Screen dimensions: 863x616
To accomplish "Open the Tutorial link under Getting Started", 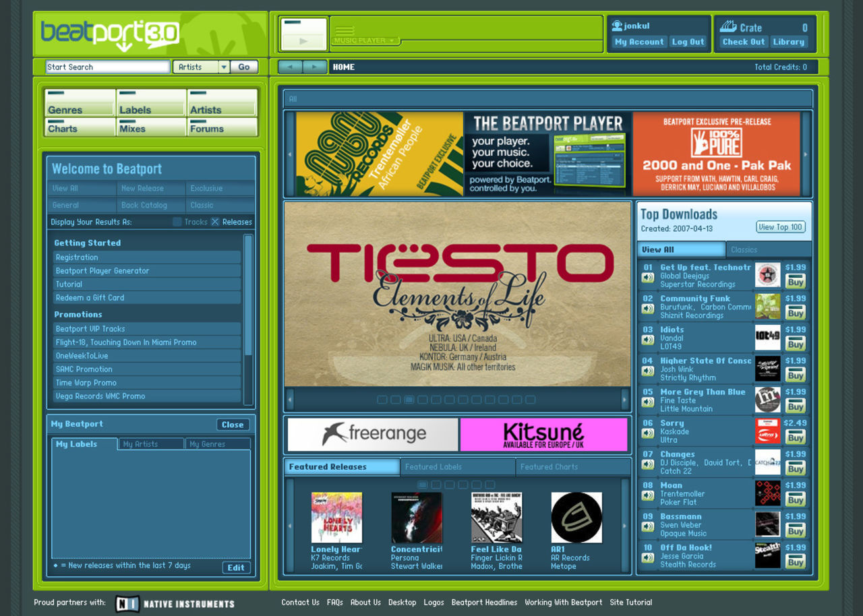I will click(69, 284).
